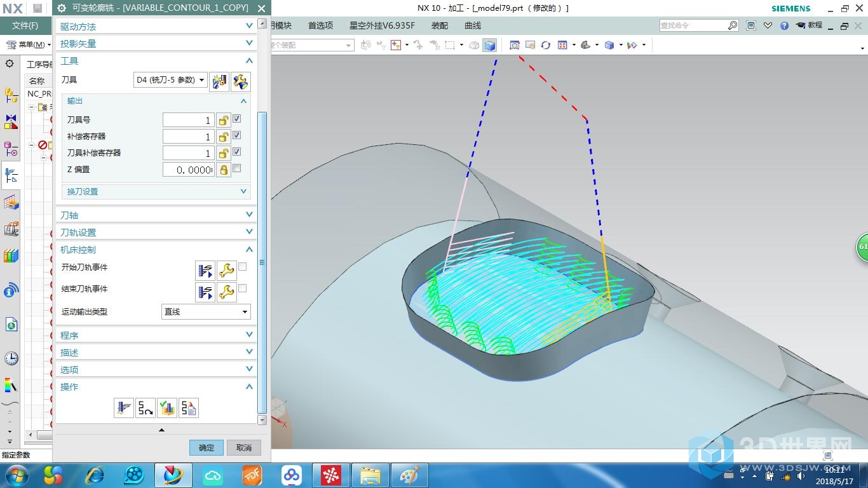Open the 菜单(M) menu

[29, 45]
